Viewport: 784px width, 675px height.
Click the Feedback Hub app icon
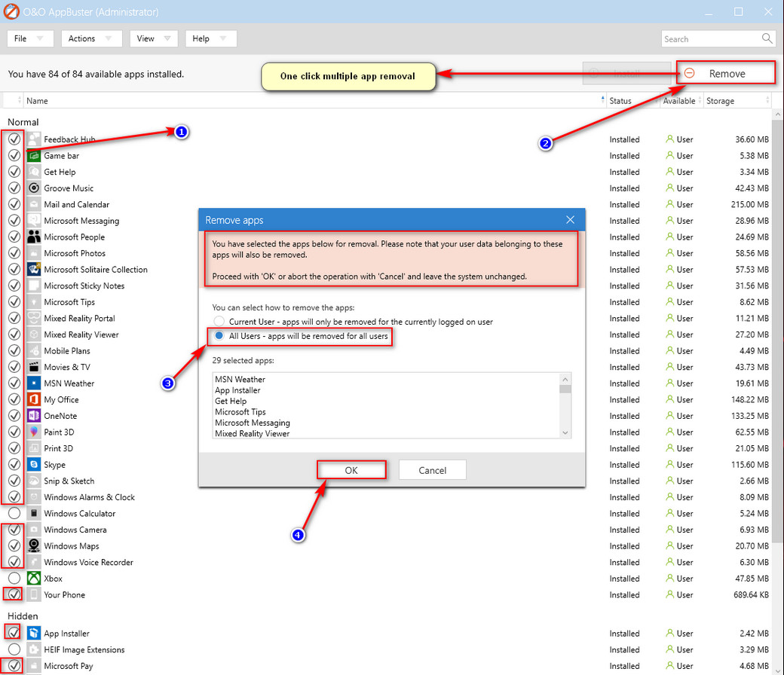33,139
